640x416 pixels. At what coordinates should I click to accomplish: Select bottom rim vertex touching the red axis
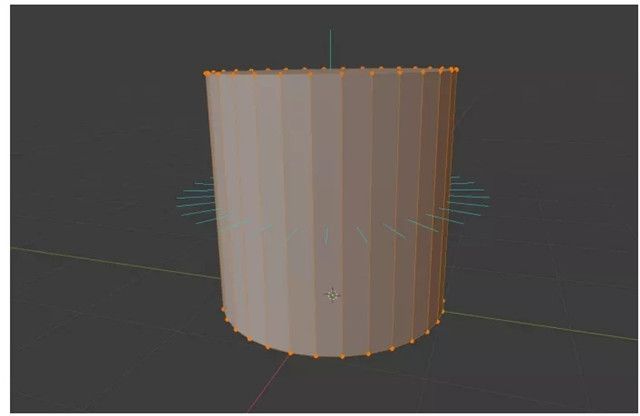[291, 353]
